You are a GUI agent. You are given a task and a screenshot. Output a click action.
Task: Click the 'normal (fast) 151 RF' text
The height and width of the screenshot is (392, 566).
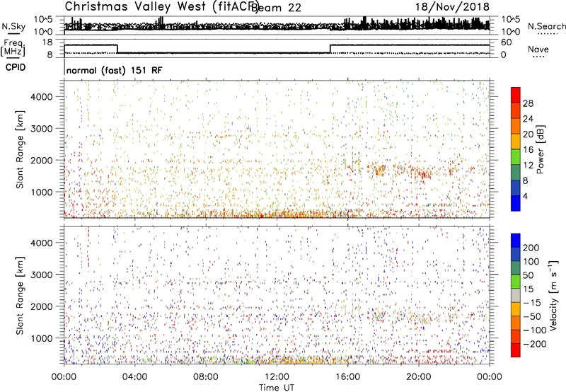[x=114, y=70]
